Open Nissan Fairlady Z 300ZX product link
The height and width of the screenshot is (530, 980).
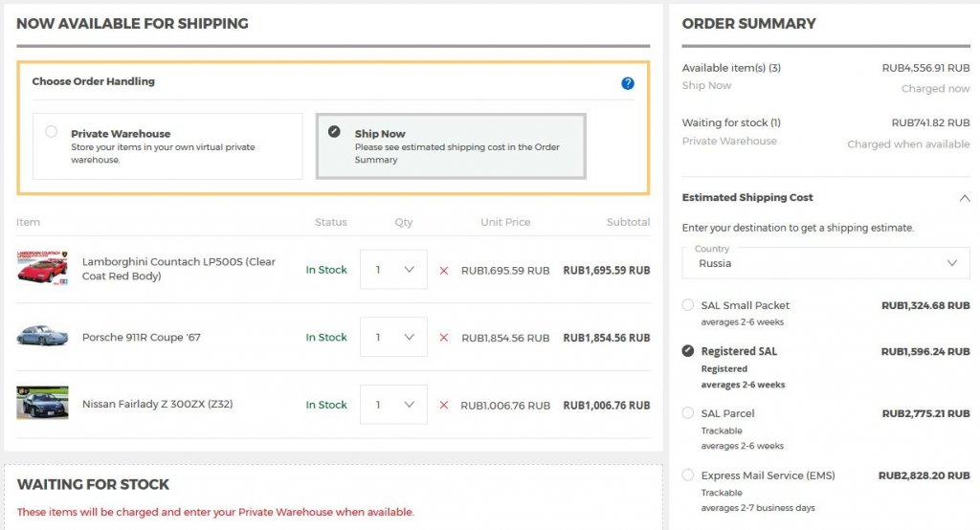point(157,405)
